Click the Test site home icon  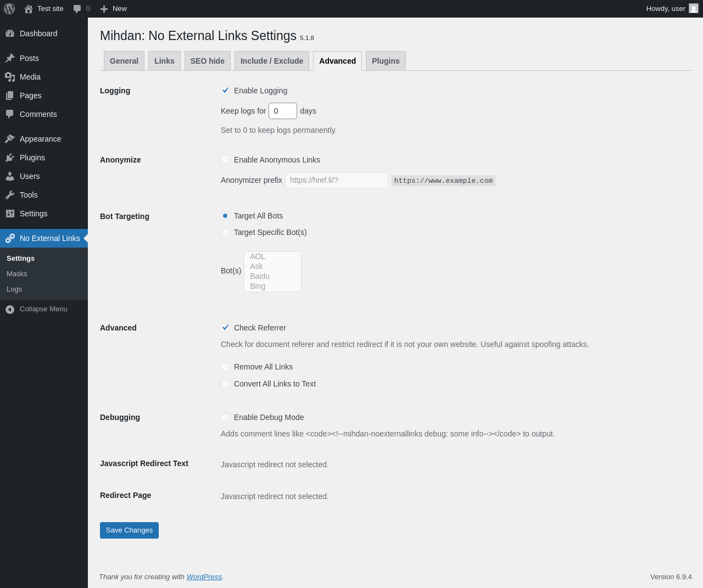[x=29, y=9]
